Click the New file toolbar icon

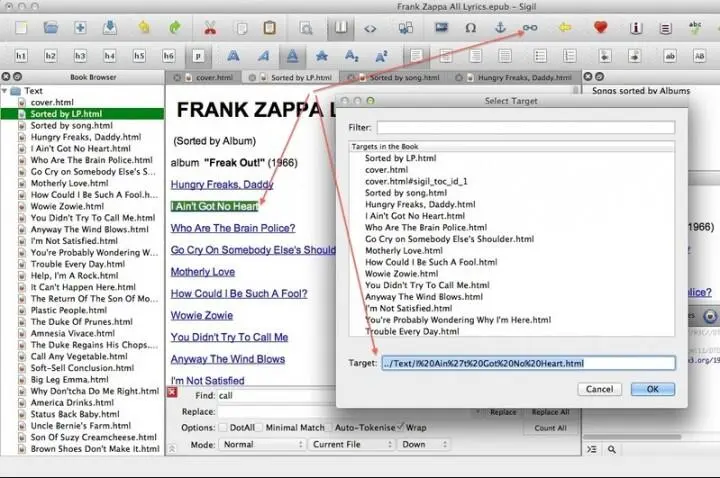point(21,28)
